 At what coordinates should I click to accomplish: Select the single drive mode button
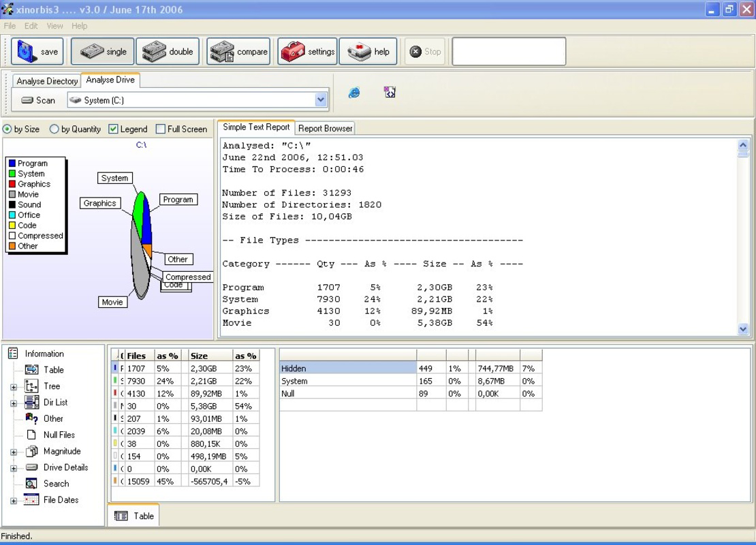[102, 51]
